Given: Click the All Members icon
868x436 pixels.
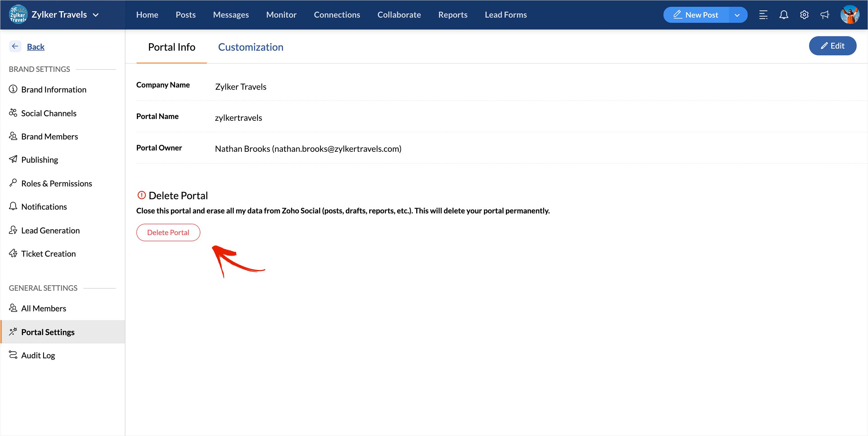Looking at the screenshot, I should pyautogui.click(x=13, y=308).
